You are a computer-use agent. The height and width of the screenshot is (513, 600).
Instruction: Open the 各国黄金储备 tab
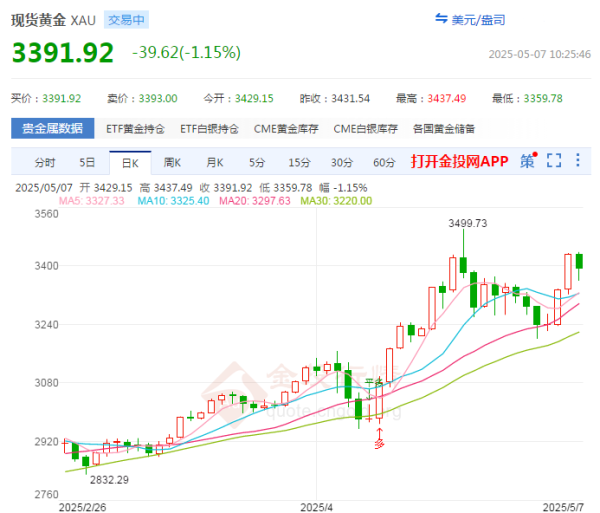[444, 129]
